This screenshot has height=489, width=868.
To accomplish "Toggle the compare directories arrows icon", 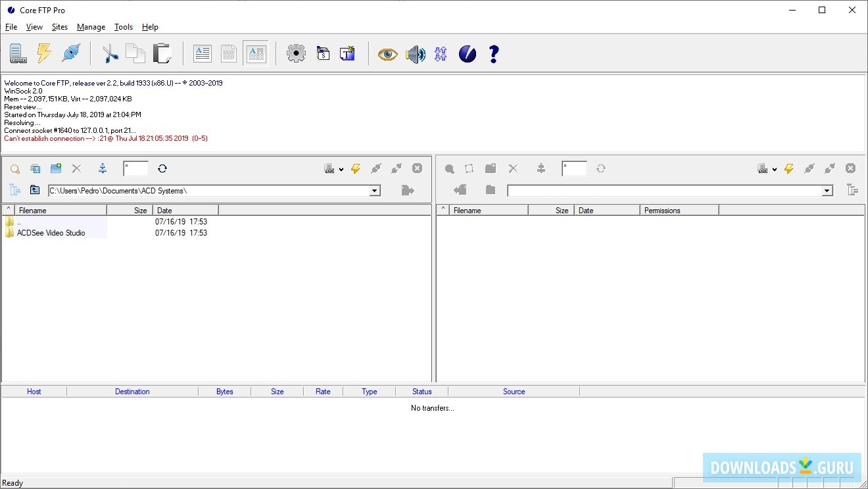I will point(440,54).
